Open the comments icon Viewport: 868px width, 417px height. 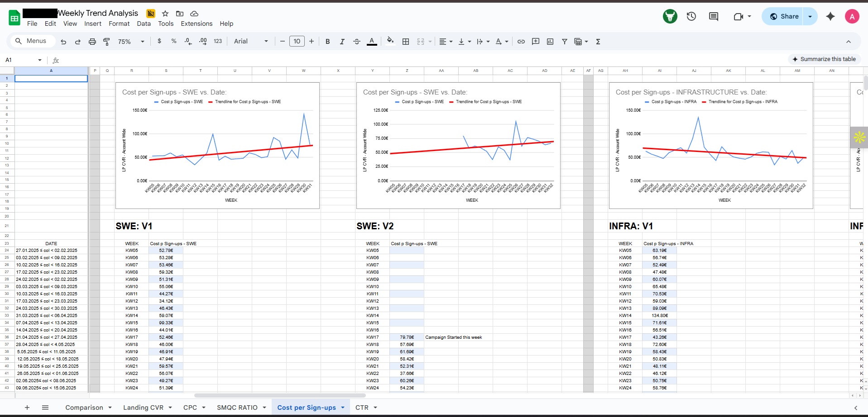click(714, 17)
